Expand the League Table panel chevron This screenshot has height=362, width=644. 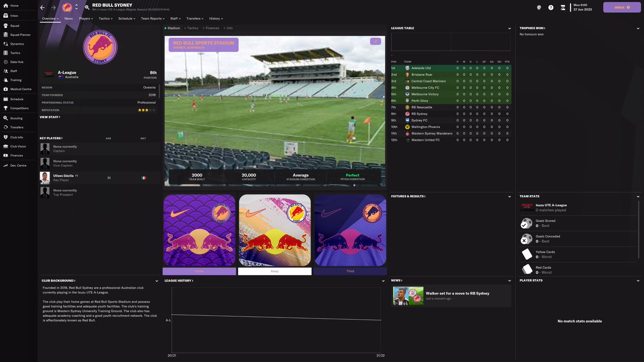[x=510, y=28]
